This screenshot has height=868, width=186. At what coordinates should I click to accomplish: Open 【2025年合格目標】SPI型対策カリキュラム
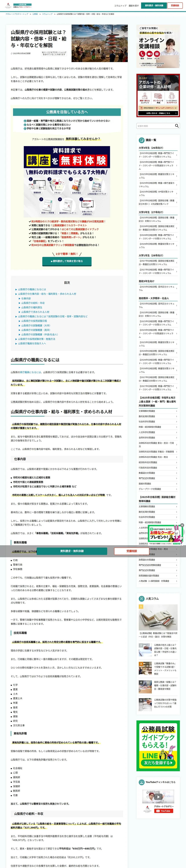(x=158, y=193)
